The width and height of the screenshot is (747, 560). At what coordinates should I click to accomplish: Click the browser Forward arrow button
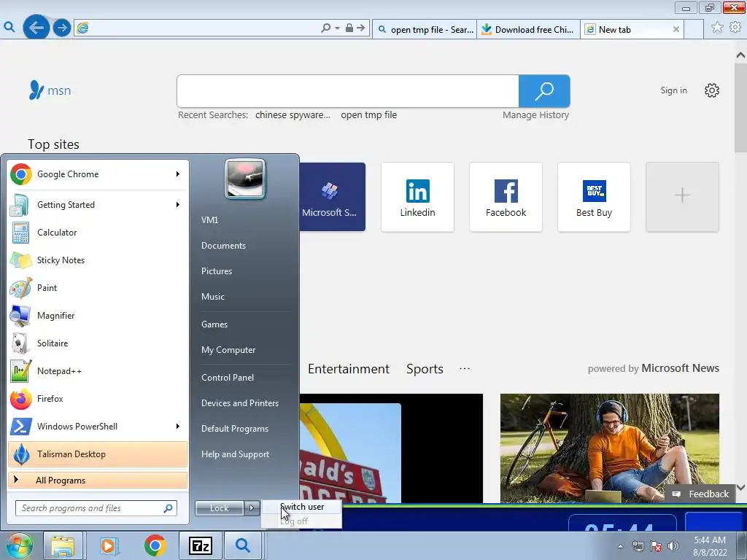click(61, 28)
